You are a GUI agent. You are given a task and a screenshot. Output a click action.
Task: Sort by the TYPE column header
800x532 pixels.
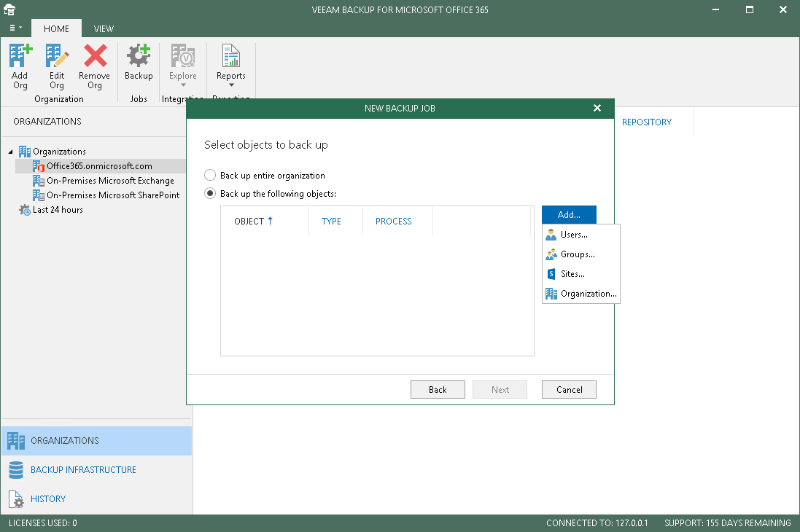coord(331,222)
